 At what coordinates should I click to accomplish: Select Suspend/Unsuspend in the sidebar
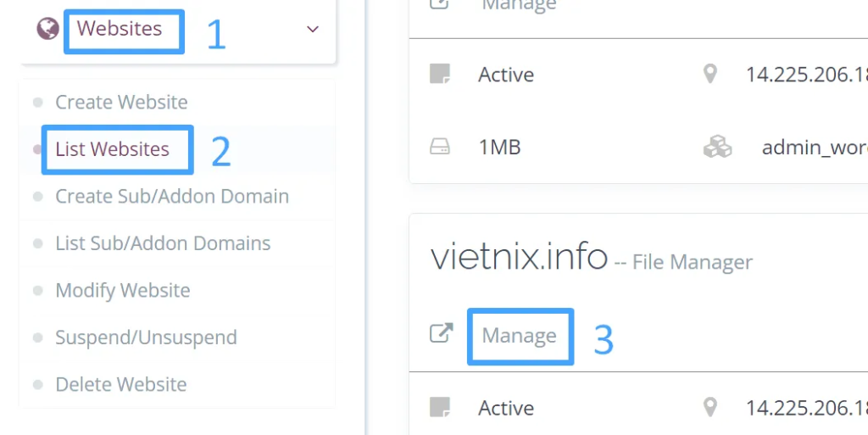146,337
